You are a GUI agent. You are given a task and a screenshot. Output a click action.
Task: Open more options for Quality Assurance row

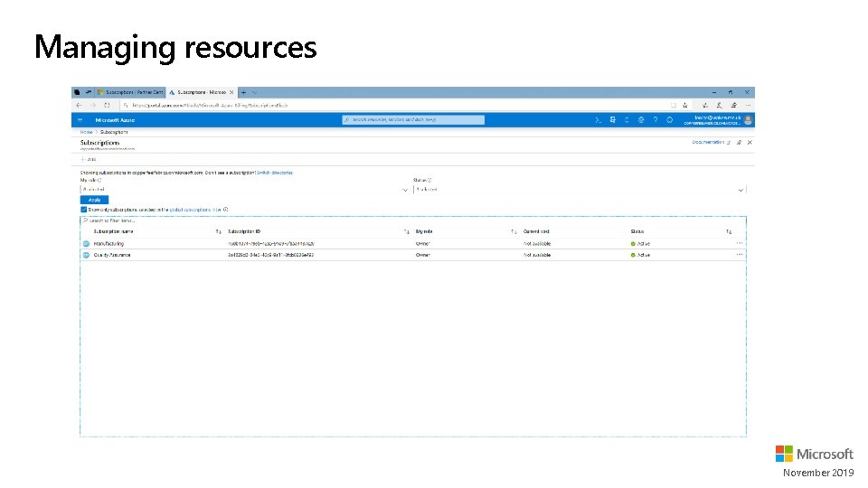(740, 255)
